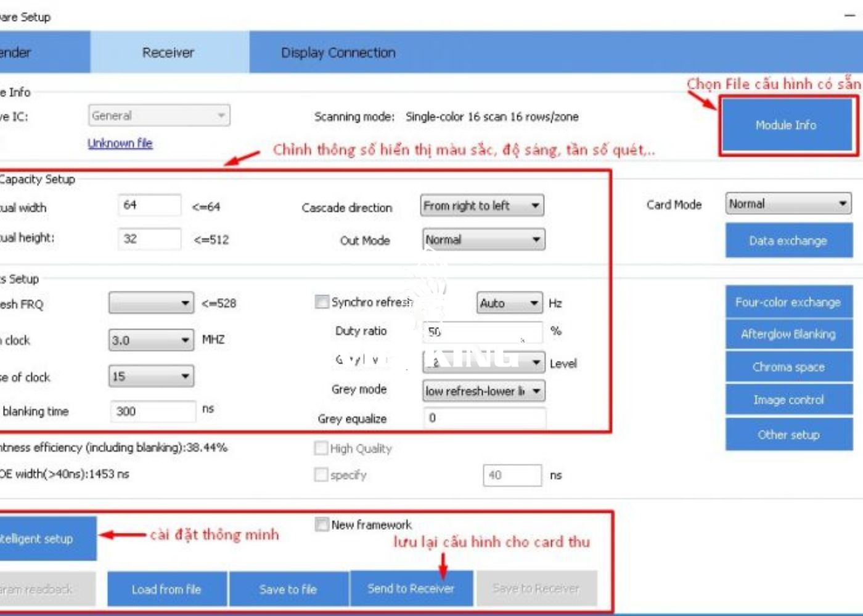Viewport: 863px width, 616px height.
Task: Switch to the Display Connection tab
Action: point(338,53)
